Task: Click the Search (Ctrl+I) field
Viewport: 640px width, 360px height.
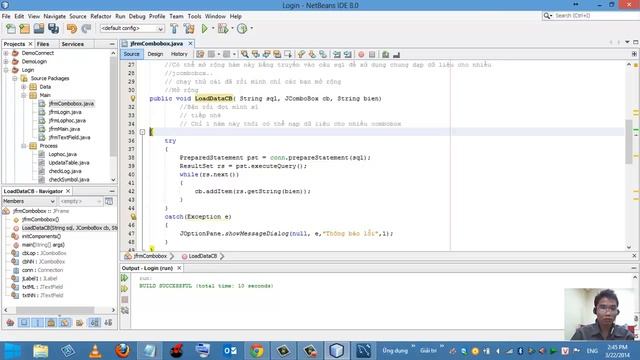Action: [x=591, y=16]
